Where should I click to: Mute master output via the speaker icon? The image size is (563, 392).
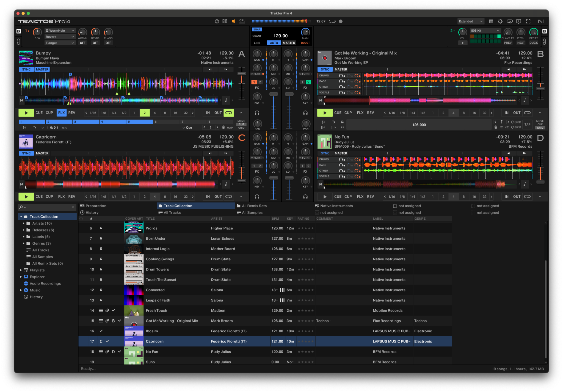[x=233, y=21]
